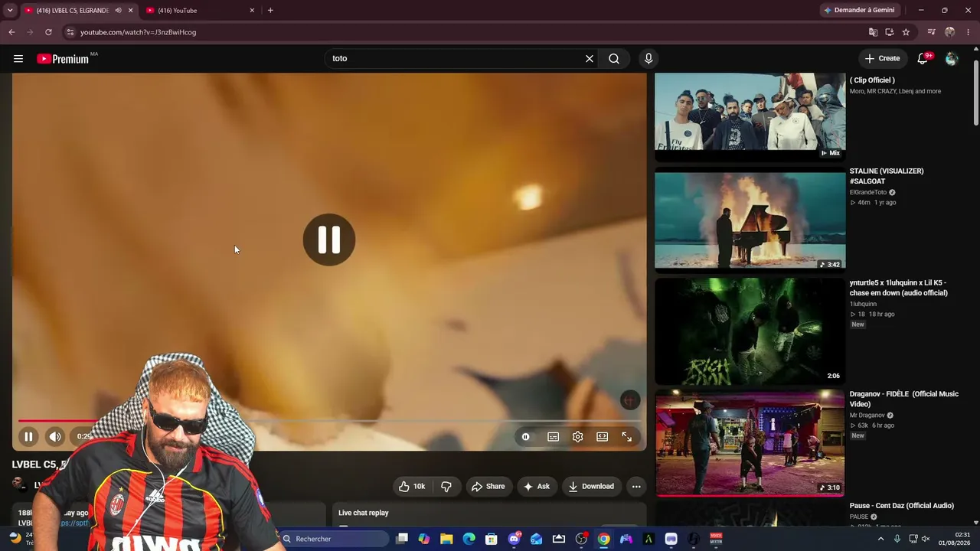Screen dimensions: 980x551
Task: Open the player settings gear
Action: (578, 437)
